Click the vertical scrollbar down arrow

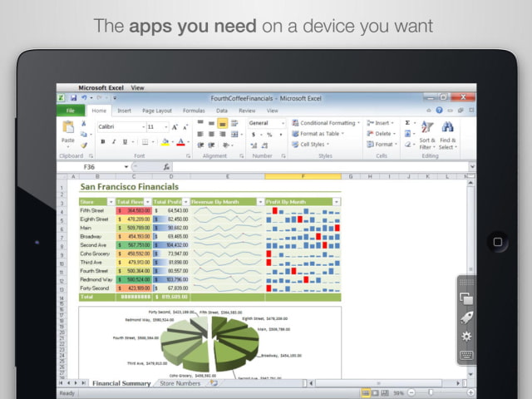[x=470, y=374]
